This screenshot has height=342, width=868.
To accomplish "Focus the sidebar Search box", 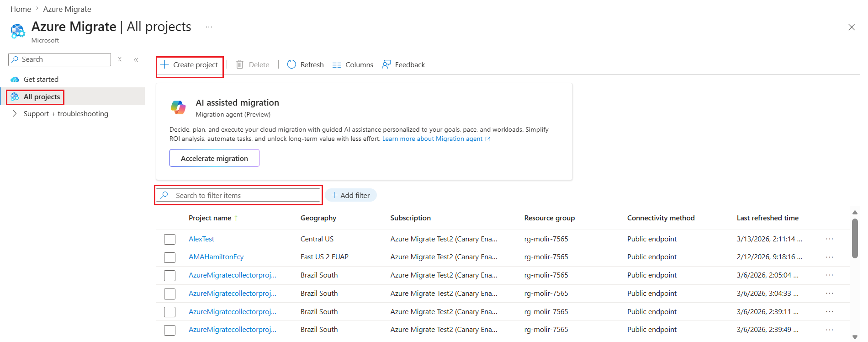I will (x=59, y=59).
